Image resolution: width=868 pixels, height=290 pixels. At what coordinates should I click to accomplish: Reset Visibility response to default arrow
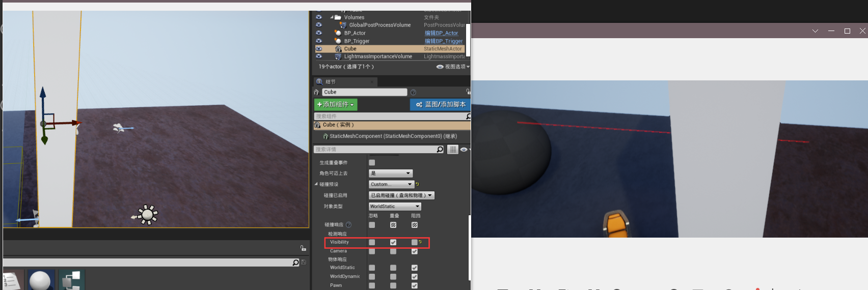point(420,242)
